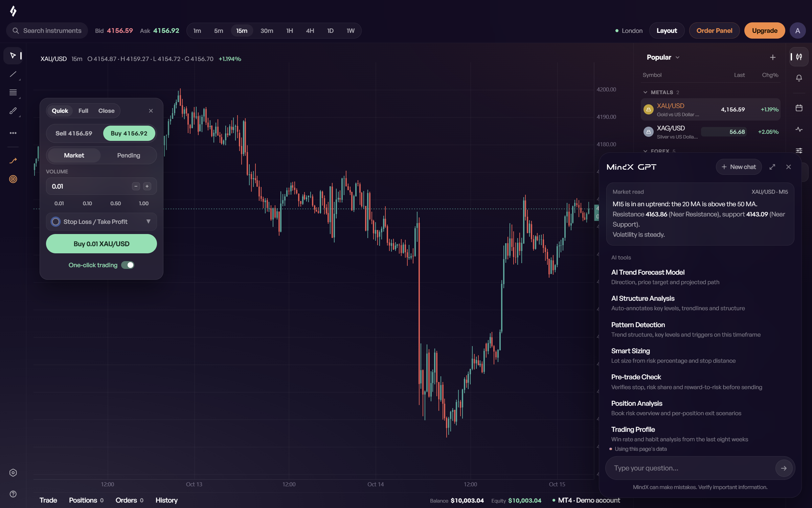Toggle One-click trading switch
This screenshot has width=812, height=508.
[x=128, y=265]
